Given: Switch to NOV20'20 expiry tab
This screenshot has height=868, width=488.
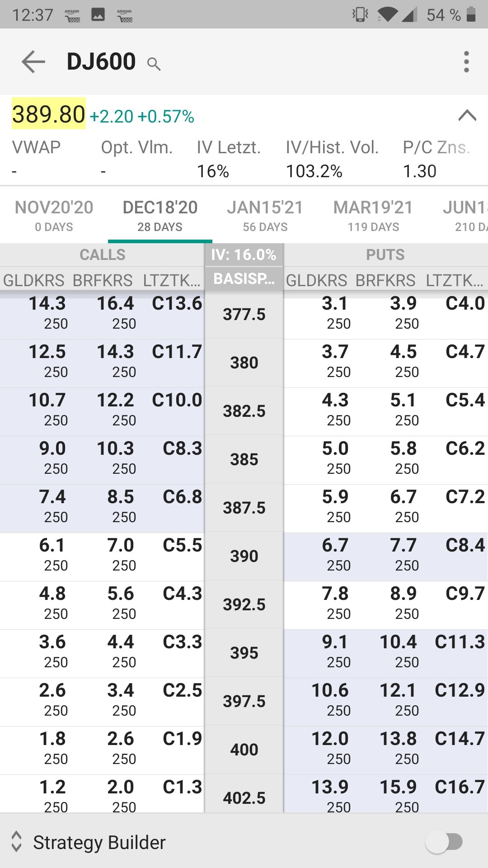Looking at the screenshot, I should pos(54,215).
